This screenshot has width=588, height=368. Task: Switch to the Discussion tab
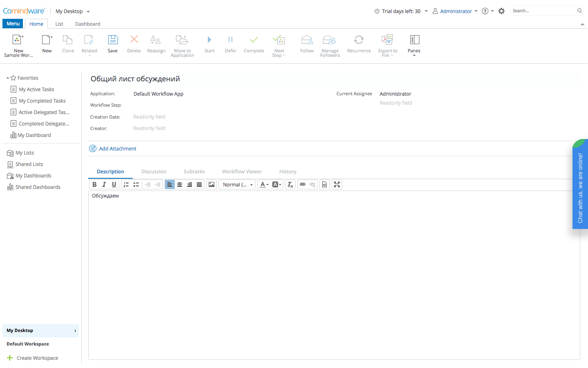(x=154, y=172)
